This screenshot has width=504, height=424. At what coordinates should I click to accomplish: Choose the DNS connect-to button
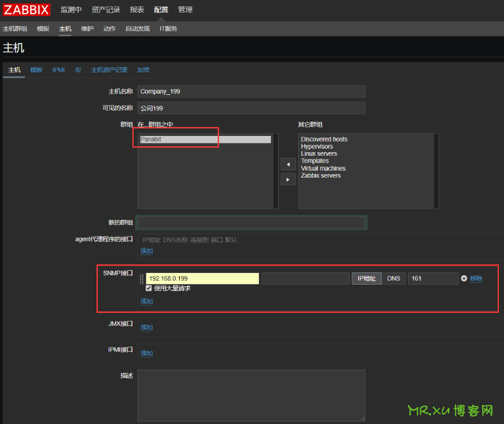tap(394, 279)
